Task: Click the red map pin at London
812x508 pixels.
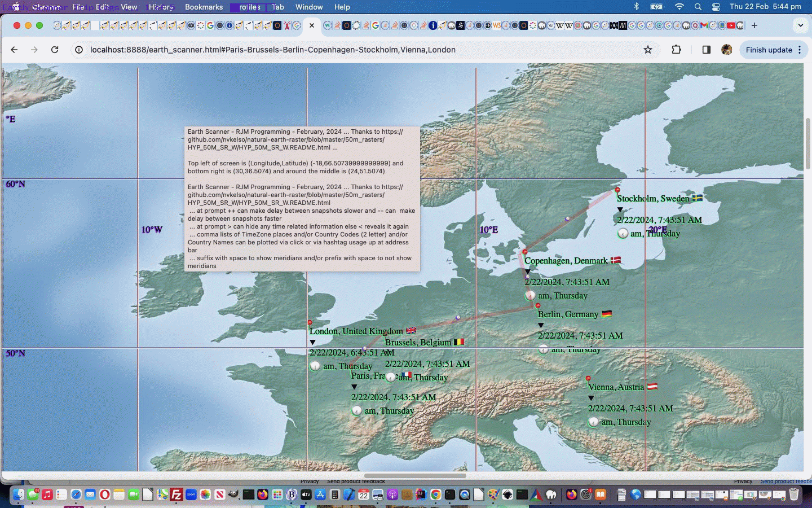Action: tap(310, 322)
